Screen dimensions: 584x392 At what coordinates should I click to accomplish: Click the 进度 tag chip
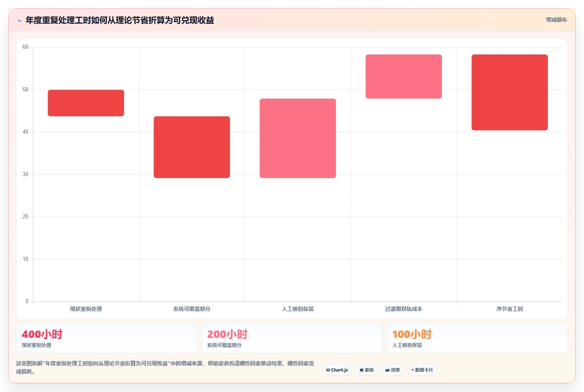(x=392, y=370)
